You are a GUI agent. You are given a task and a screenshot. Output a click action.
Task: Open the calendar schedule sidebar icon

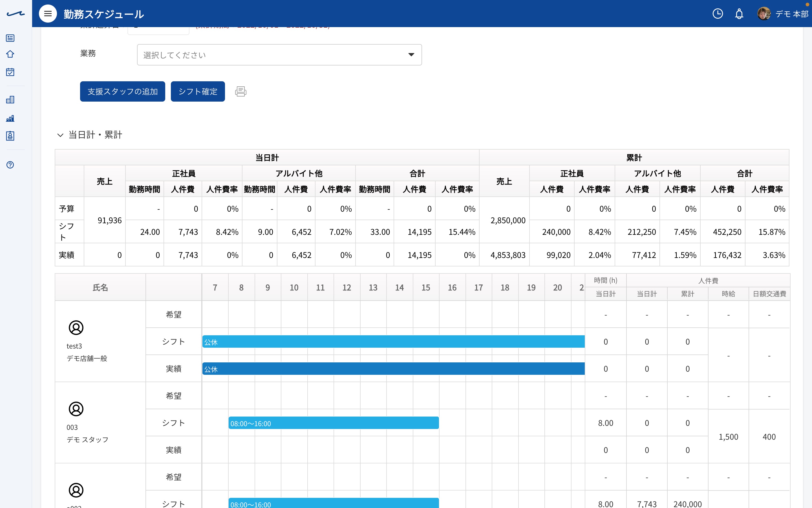pyautogui.click(x=10, y=72)
